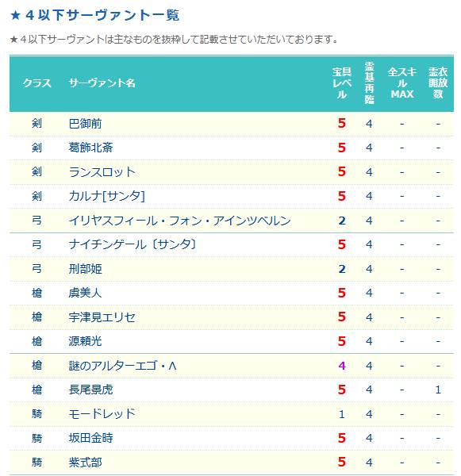Click 紫式部 at the table bottom
The width and height of the screenshot is (461, 476).
pyautogui.click(x=85, y=463)
